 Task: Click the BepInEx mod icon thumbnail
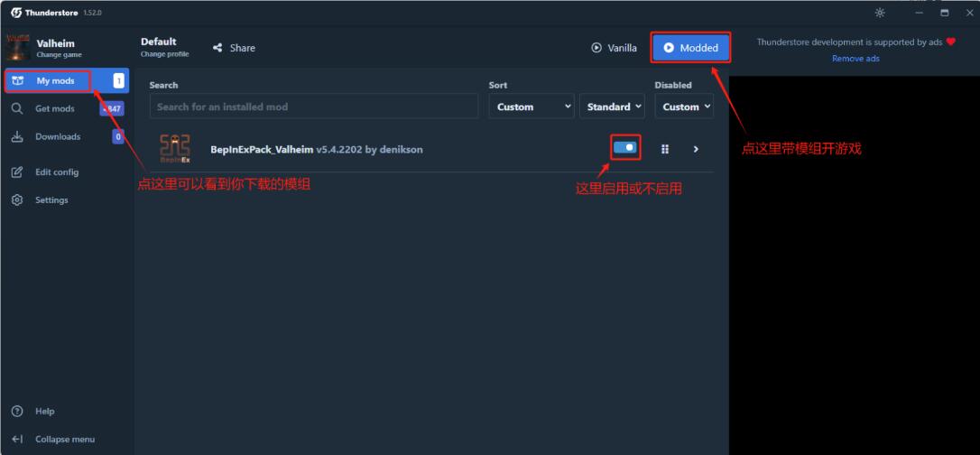[175, 149]
